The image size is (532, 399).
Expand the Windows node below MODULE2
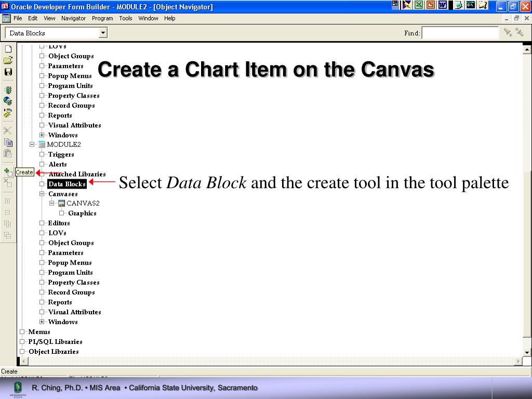click(42, 322)
